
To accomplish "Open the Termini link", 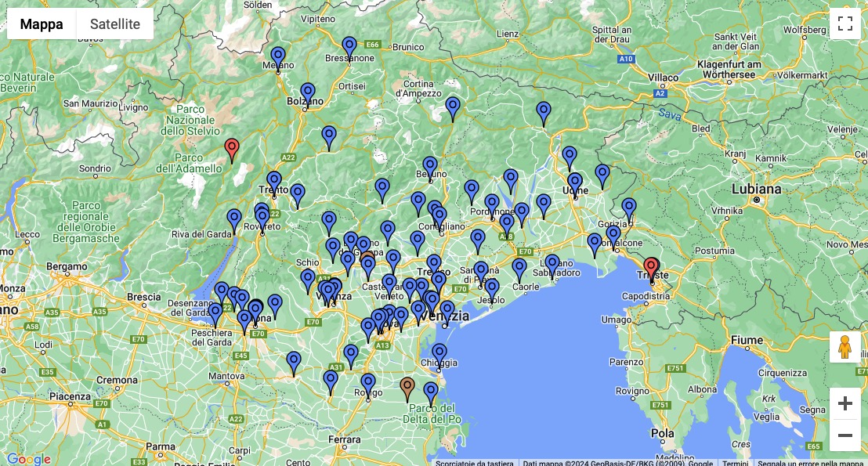I will (x=735, y=462).
